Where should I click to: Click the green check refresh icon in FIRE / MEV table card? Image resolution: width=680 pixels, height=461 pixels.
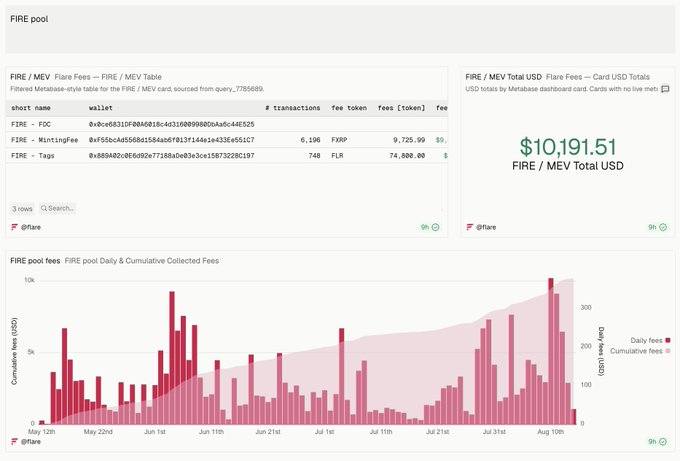coord(435,227)
